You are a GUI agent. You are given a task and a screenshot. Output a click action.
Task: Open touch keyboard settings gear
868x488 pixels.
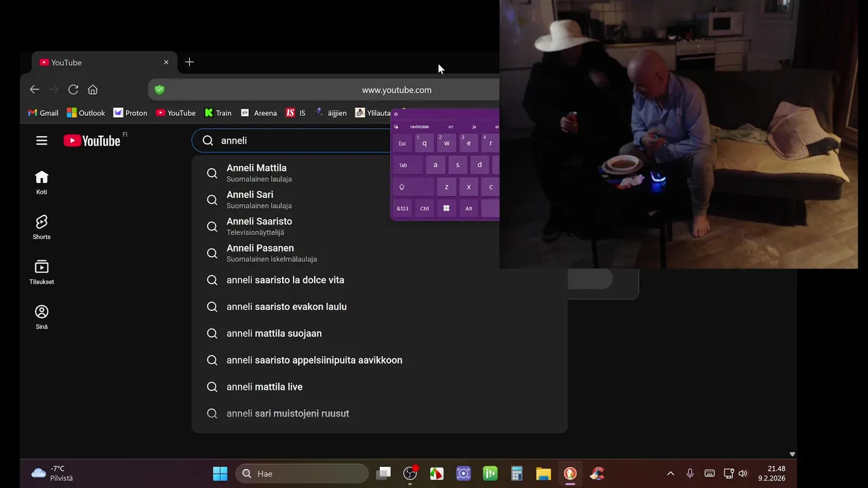point(396,114)
